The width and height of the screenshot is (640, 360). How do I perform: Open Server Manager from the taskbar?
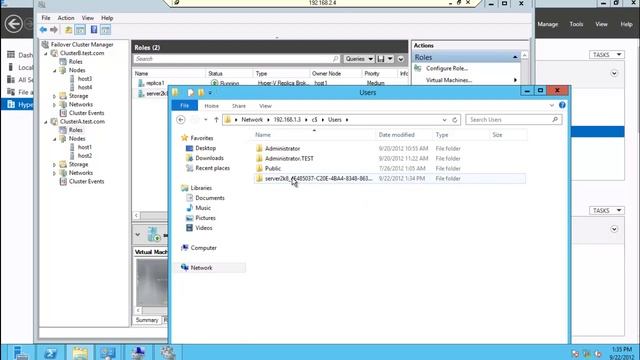[x=20, y=352]
